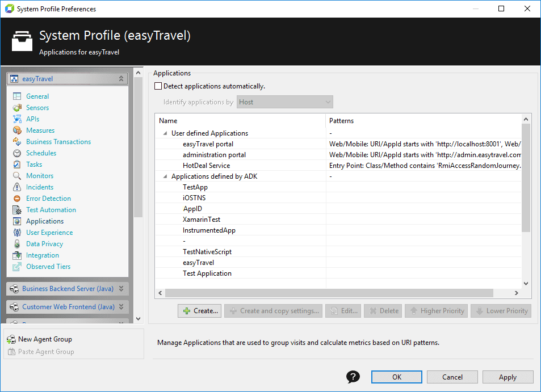
Task: Click the table horizontal scrollbar
Action: 329,293
